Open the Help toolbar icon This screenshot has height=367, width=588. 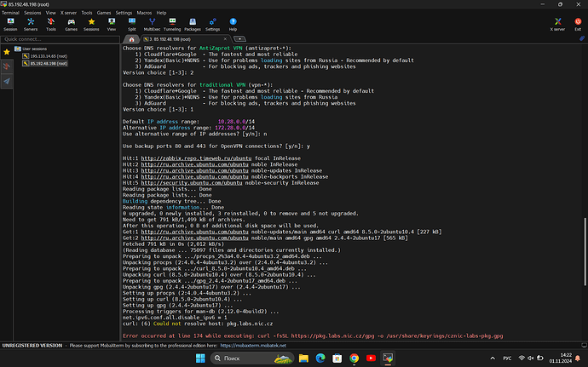coord(233,25)
